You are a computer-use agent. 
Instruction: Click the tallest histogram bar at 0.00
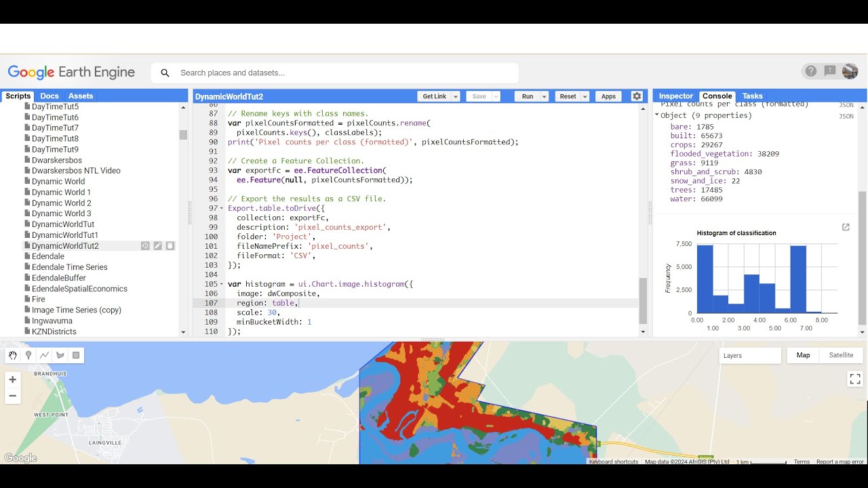pos(705,279)
